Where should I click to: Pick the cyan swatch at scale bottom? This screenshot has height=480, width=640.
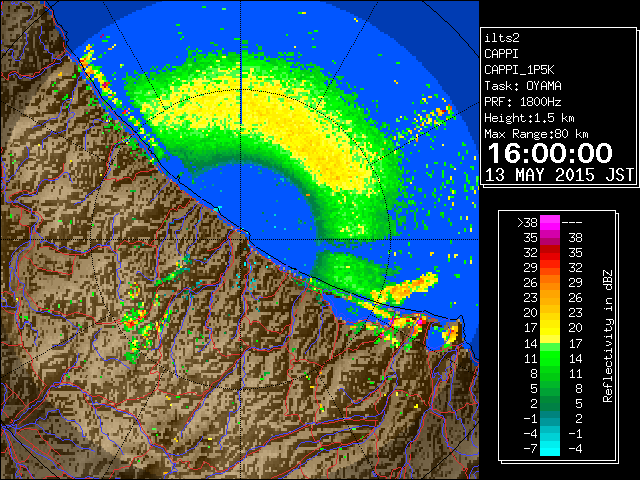(x=550, y=448)
